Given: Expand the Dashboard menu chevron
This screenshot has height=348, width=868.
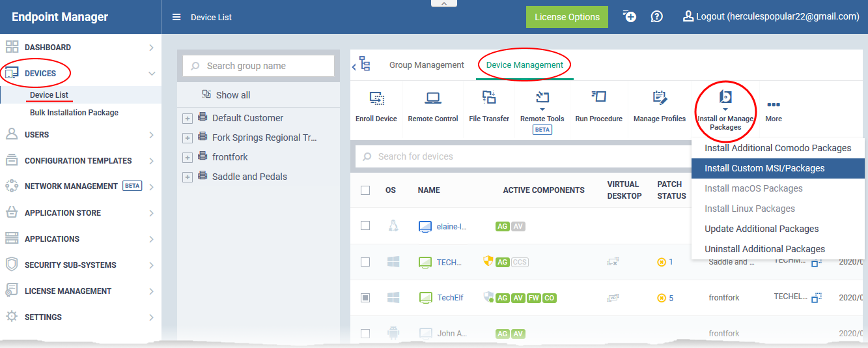Looking at the screenshot, I should pyautogui.click(x=151, y=48).
